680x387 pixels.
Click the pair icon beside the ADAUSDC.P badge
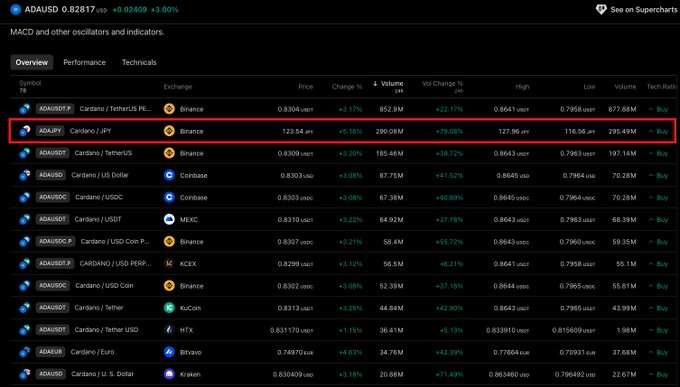(x=25, y=241)
